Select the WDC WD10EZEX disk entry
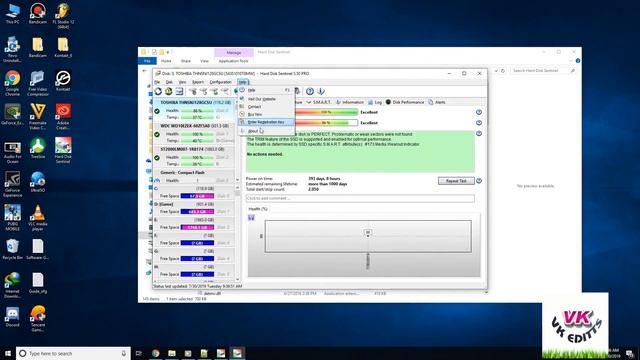The width and height of the screenshot is (640, 360). pyautogui.click(x=195, y=133)
